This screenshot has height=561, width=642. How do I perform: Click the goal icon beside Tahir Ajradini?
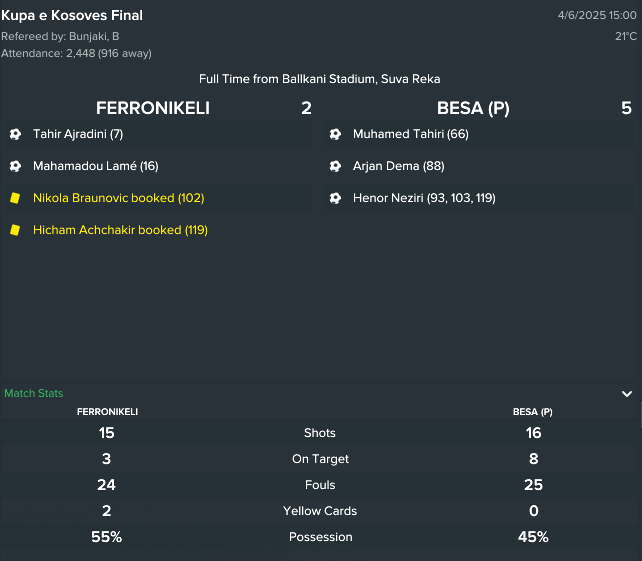point(15,134)
